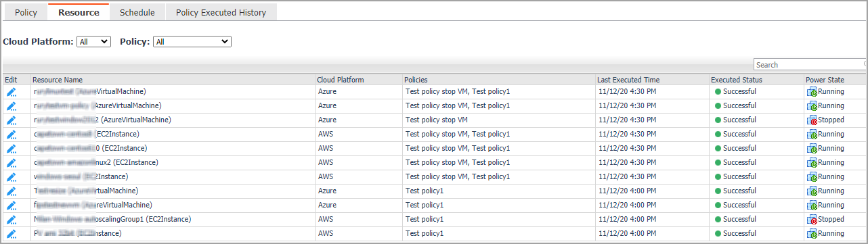868x244 pixels.
Task: Click the Stopped power icon in the Azure row
Action: [x=812, y=120]
